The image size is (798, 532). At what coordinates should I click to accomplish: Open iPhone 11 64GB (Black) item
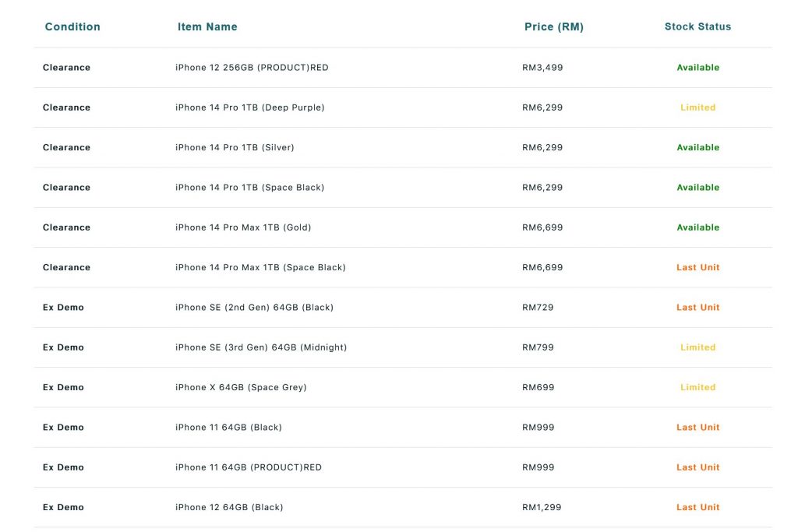[228, 427]
